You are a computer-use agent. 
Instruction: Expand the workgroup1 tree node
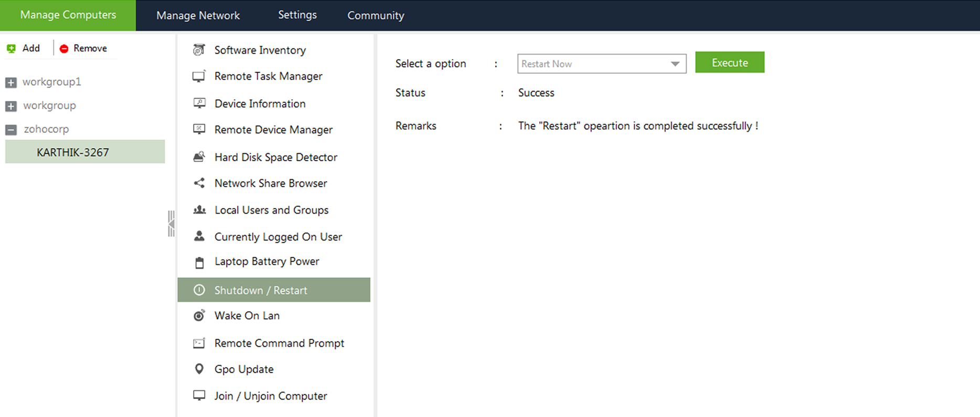pos(10,82)
